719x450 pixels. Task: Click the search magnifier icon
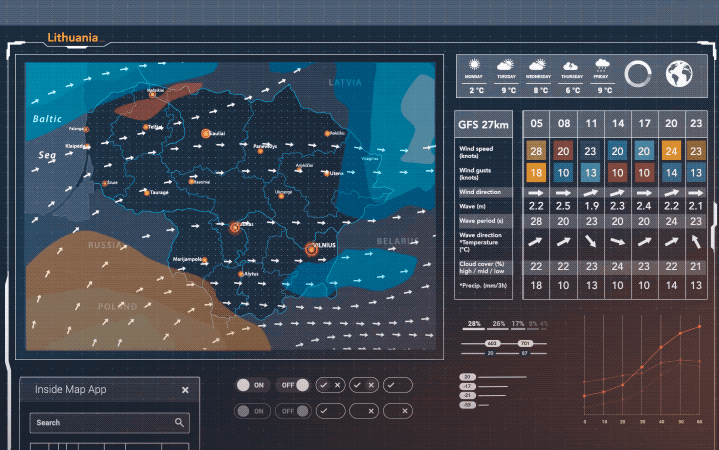[179, 422]
